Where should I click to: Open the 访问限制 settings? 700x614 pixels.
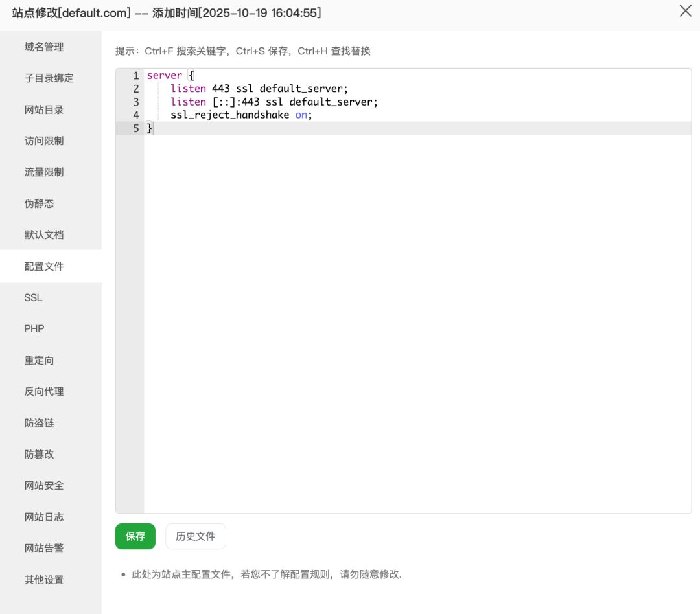[43, 141]
